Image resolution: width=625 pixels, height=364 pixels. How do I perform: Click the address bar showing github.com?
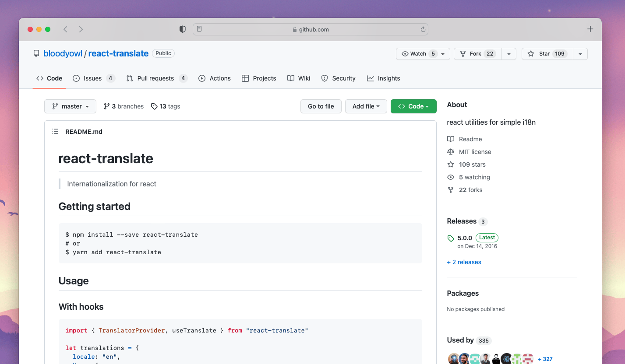pos(311,29)
